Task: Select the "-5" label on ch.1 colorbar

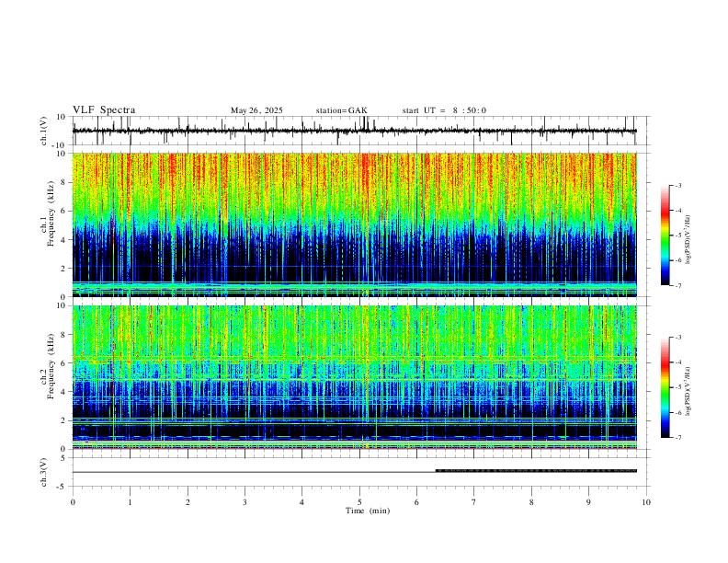Action: pyautogui.click(x=678, y=236)
